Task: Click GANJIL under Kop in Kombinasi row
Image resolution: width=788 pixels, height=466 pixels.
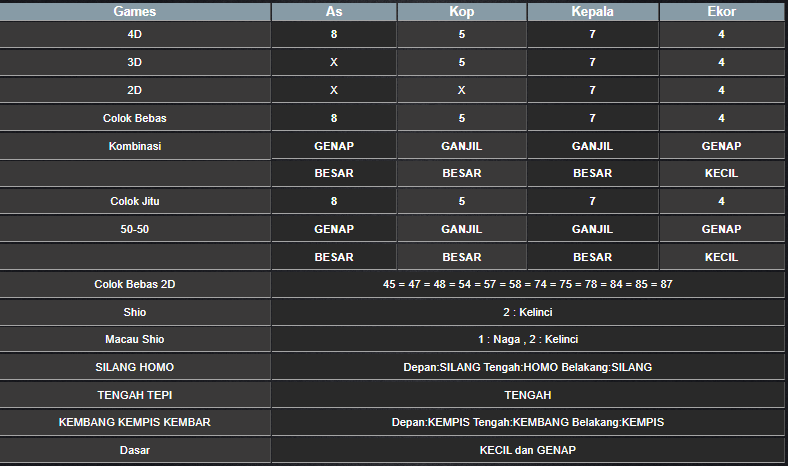Action: point(461,146)
